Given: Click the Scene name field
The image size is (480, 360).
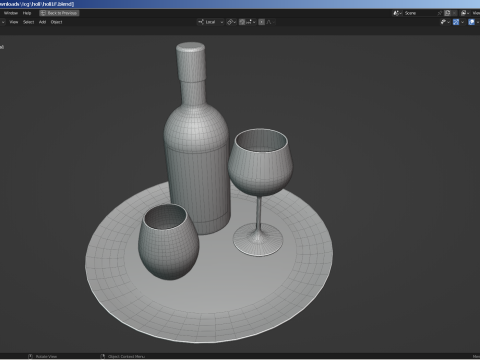Looking at the screenshot, I should click(420, 13).
